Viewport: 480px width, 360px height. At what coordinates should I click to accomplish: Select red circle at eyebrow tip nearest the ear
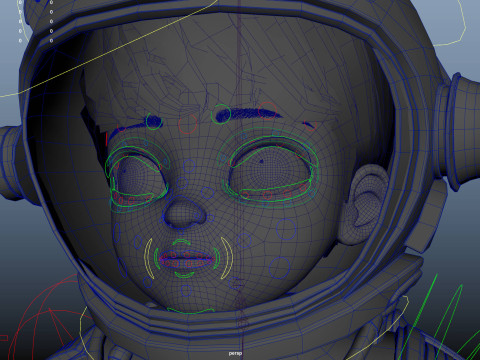[311, 125]
